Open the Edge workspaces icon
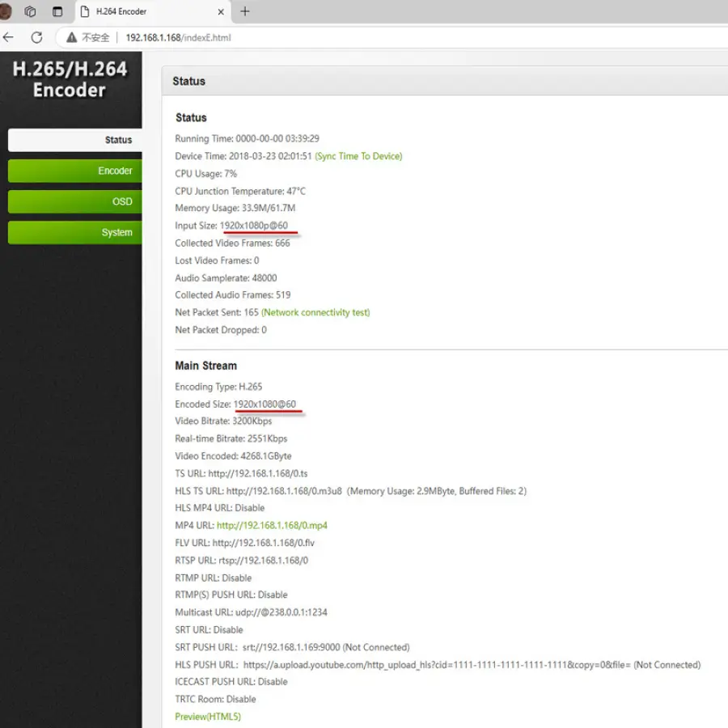Screen dimensions: 728x728 point(31,11)
